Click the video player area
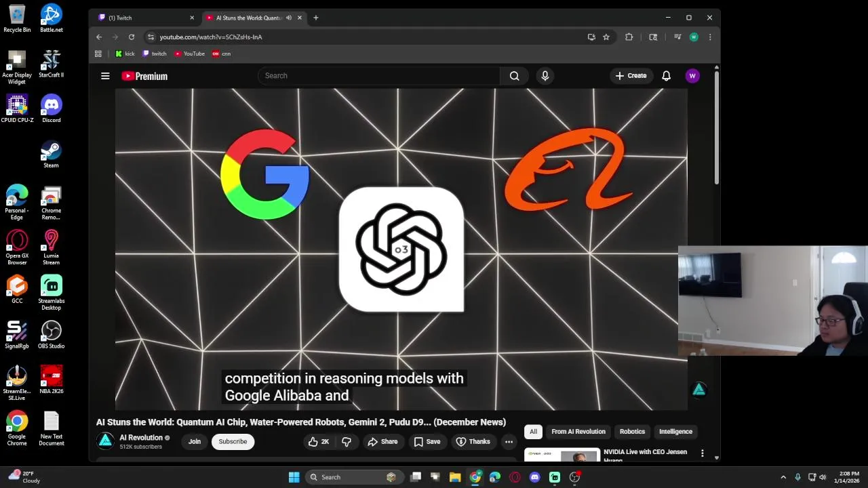The height and width of the screenshot is (488, 868). coord(401,249)
